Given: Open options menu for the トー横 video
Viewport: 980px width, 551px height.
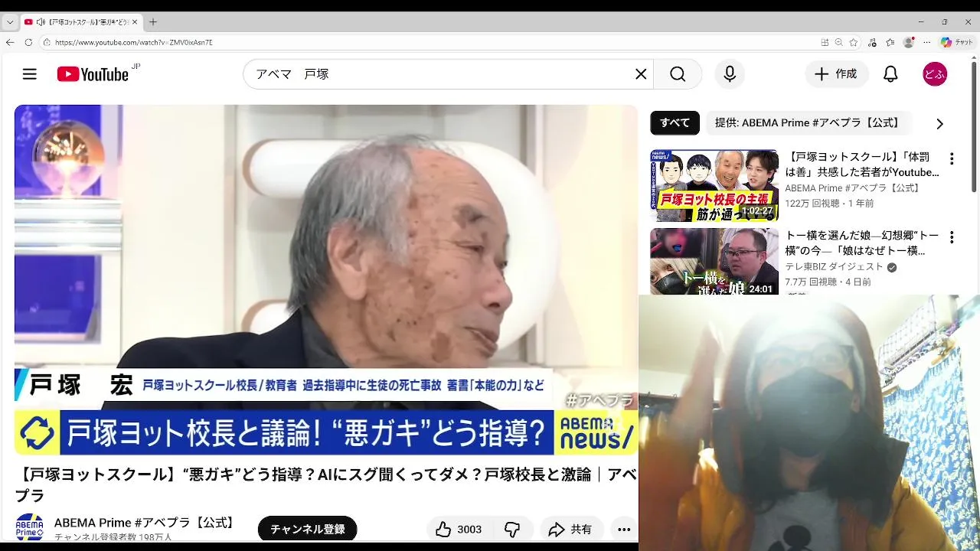Looking at the screenshot, I should coord(952,237).
